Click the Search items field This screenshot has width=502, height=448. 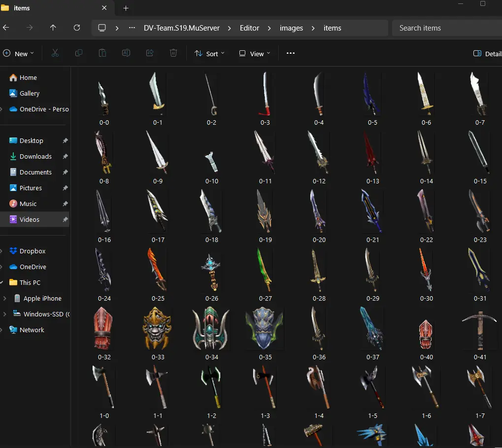447,28
